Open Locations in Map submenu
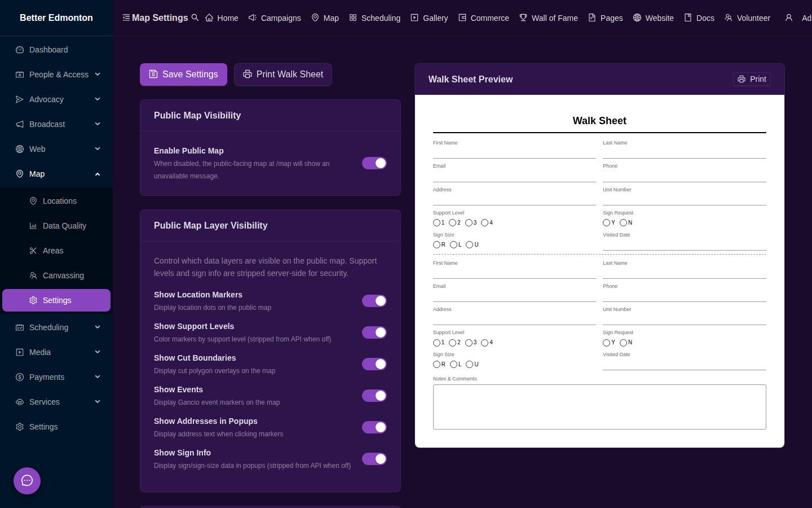 [x=56, y=201]
